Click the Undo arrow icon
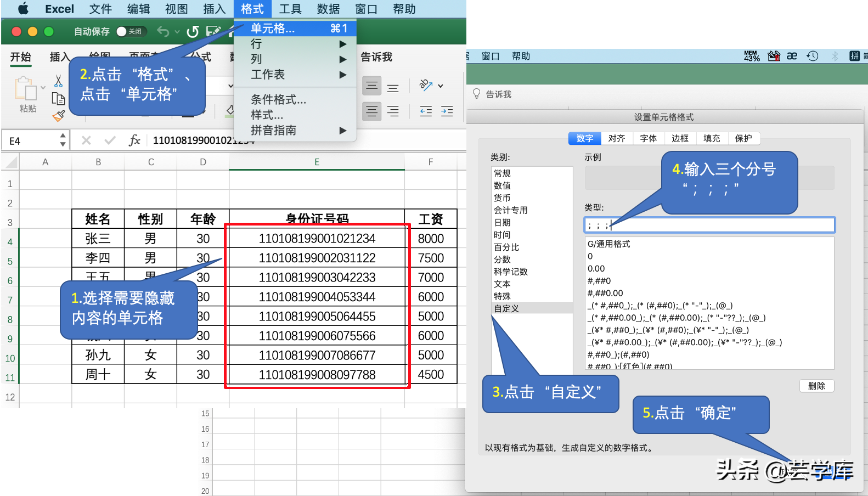Viewport: 868px width, 496px height. [163, 31]
